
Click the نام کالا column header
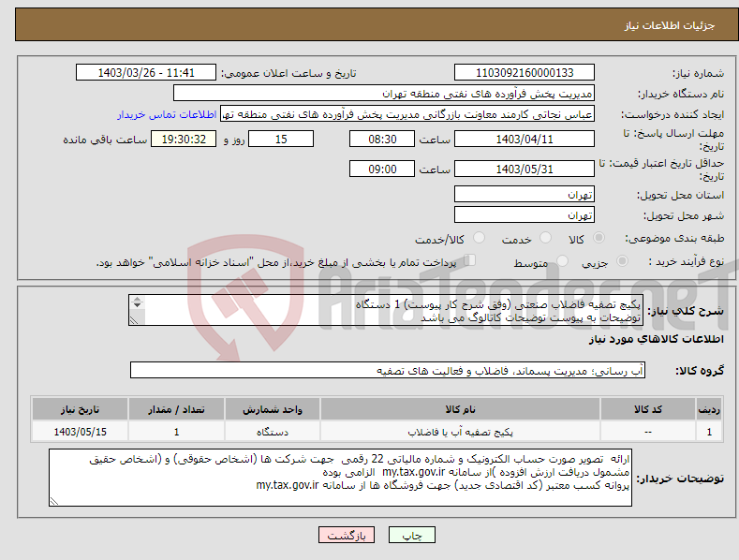tap(460, 409)
